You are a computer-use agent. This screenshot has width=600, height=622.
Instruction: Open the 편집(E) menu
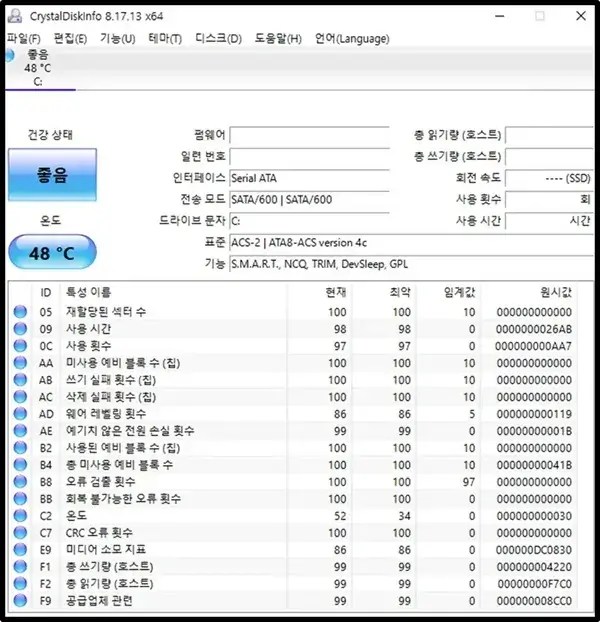coord(70,38)
